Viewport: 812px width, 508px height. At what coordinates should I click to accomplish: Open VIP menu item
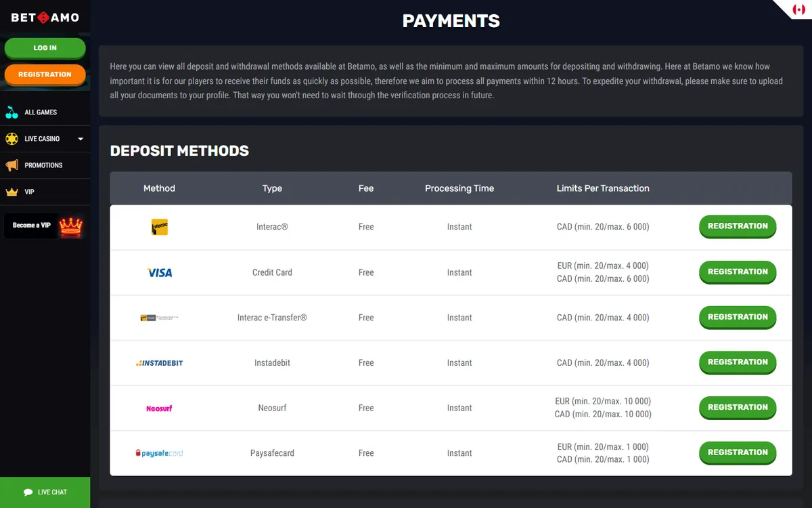coord(45,192)
